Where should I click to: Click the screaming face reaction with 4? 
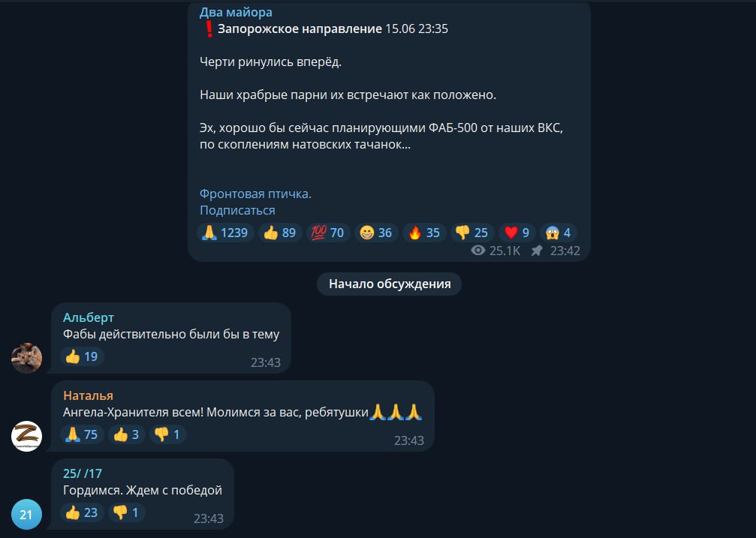pyautogui.click(x=559, y=233)
